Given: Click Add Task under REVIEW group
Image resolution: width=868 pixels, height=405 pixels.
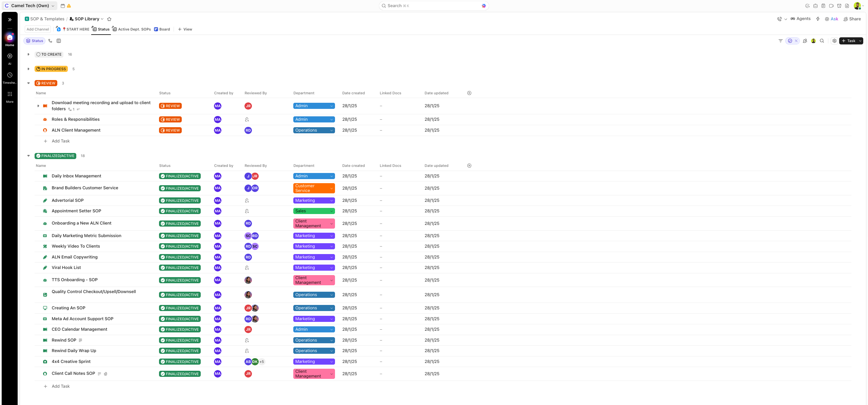Looking at the screenshot, I should coord(60,141).
